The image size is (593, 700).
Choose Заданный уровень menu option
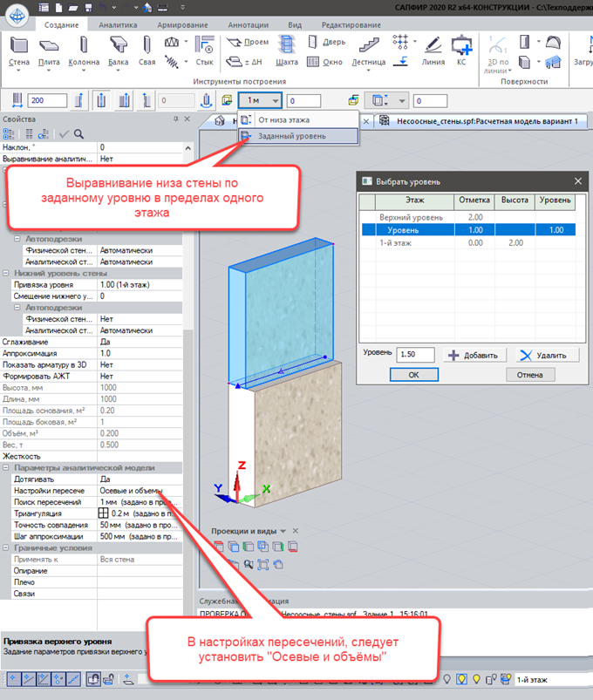point(298,136)
